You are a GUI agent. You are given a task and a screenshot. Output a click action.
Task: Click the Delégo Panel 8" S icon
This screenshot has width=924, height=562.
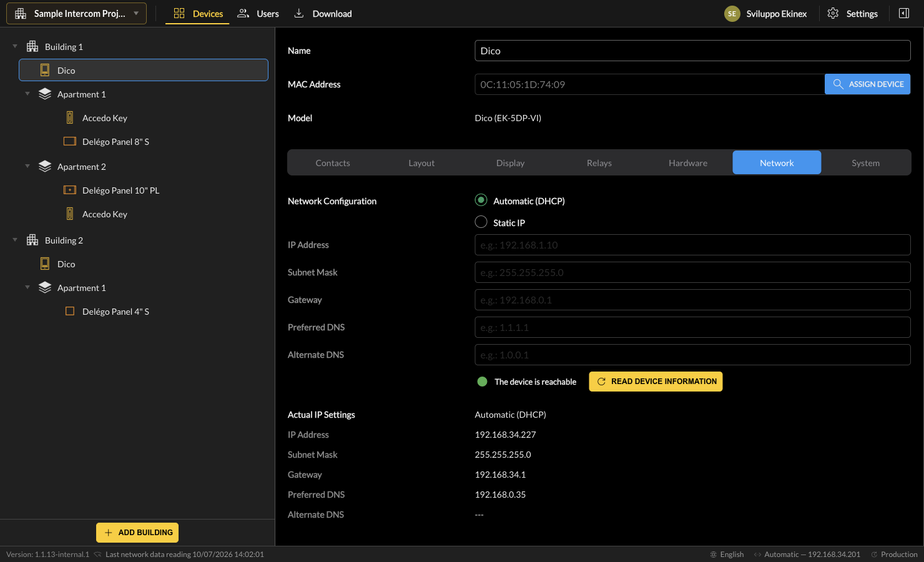(x=70, y=141)
